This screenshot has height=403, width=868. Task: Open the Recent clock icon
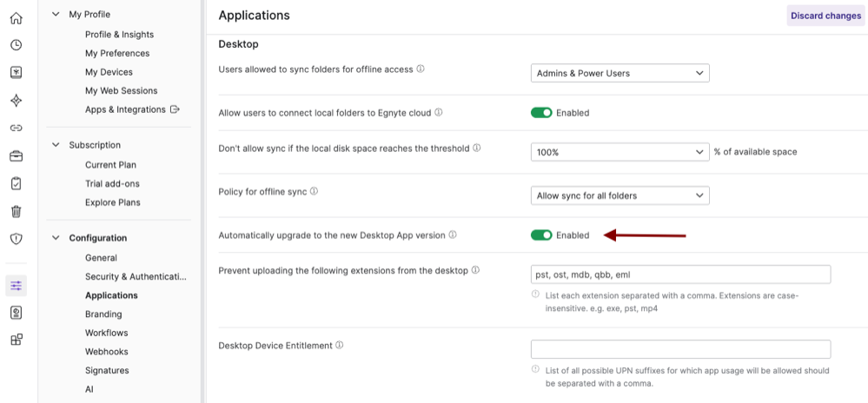16,45
